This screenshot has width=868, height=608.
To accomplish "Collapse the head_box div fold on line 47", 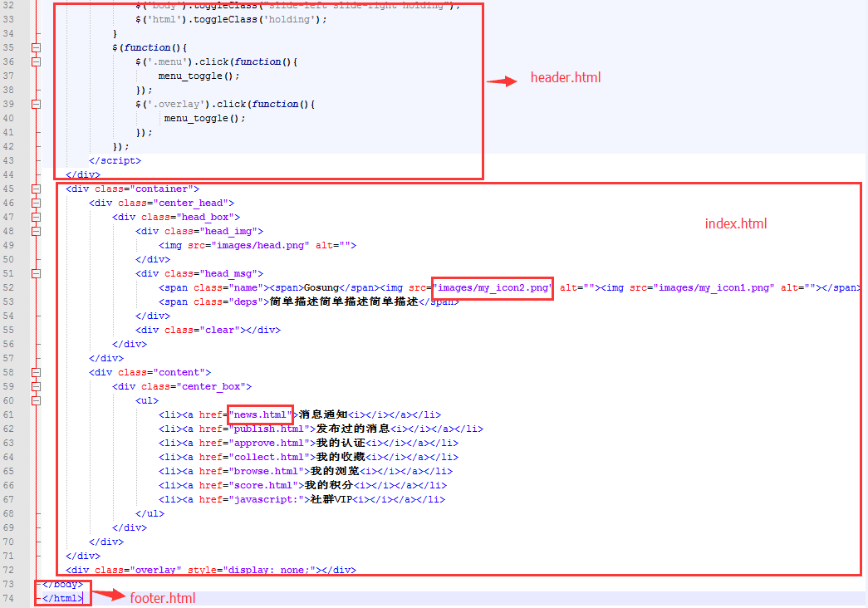I will [x=36, y=217].
